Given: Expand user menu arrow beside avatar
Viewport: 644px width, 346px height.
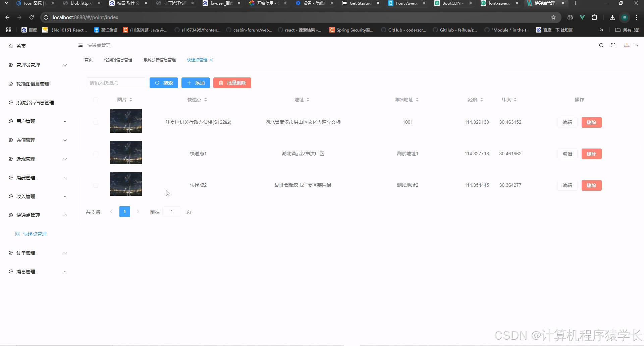Looking at the screenshot, I should (x=636, y=45).
